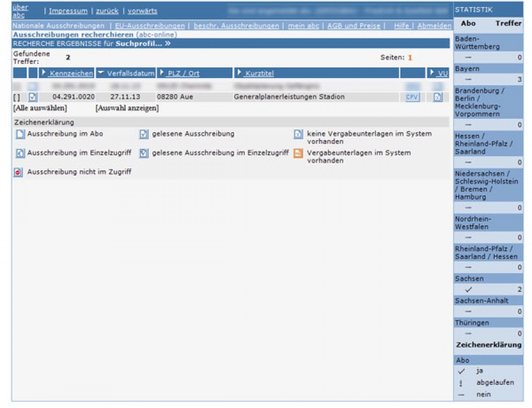Open Hilfe menu item
Screen dimensions: 532x408
pos(402,26)
